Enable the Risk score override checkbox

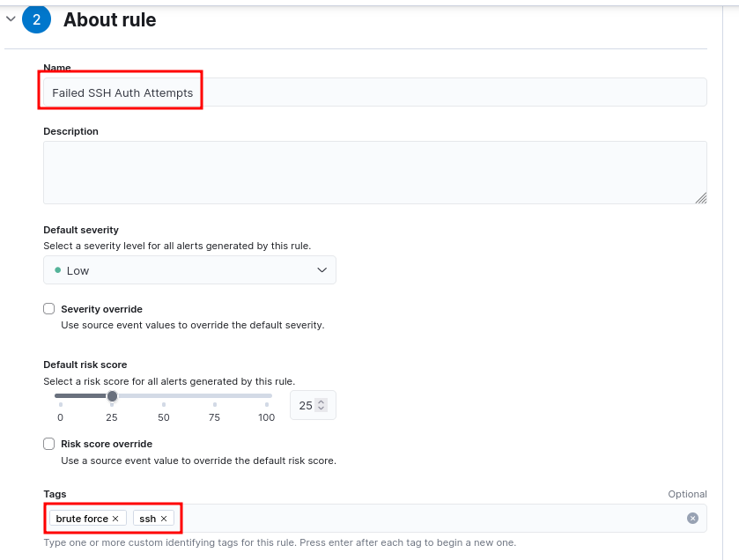click(x=49, y=444)
